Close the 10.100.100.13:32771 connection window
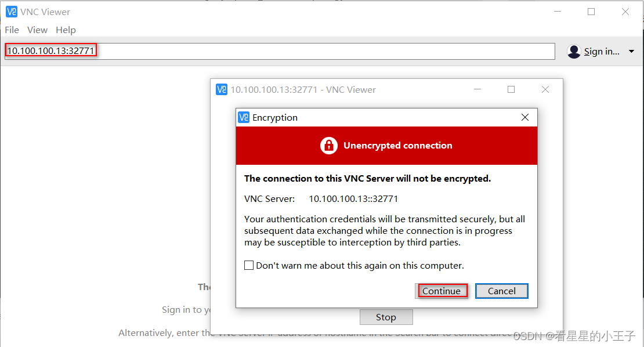Image resolution: width=644 pixels, height=347 pixels. (545, 89)
